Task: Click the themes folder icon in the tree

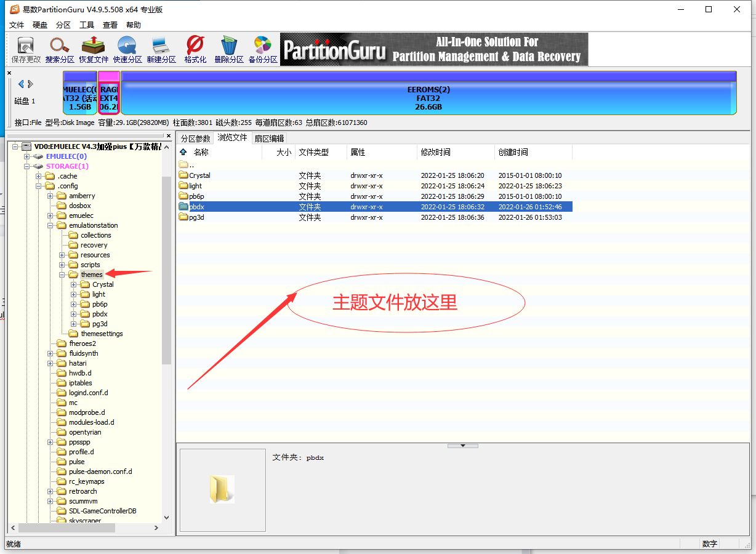Action: pos(73,275)
